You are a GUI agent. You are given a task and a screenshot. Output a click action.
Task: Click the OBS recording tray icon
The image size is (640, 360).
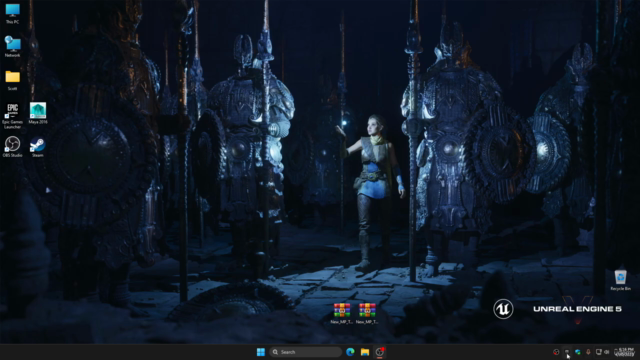click(556, 352)
